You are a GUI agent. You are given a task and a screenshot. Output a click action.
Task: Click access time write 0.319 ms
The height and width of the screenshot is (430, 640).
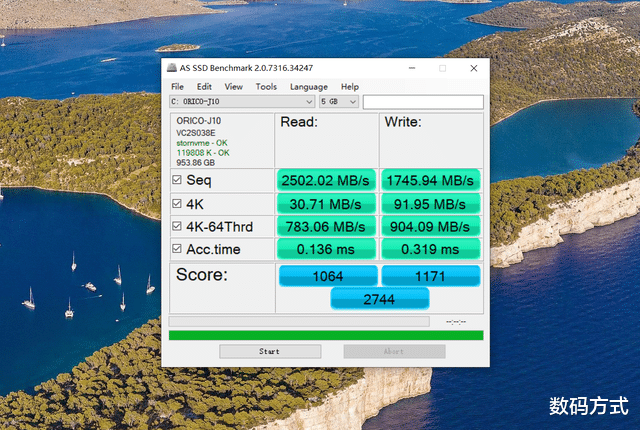[x=430, y=249]
